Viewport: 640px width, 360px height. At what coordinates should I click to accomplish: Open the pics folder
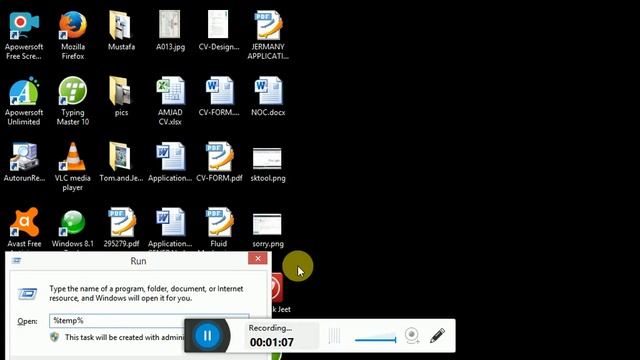coord(121,97)
